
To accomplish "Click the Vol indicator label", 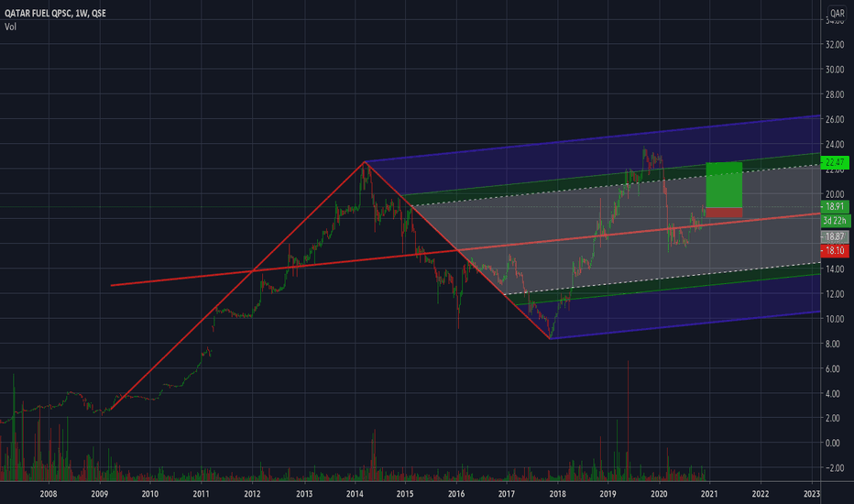I will click(x=10, y=27).
